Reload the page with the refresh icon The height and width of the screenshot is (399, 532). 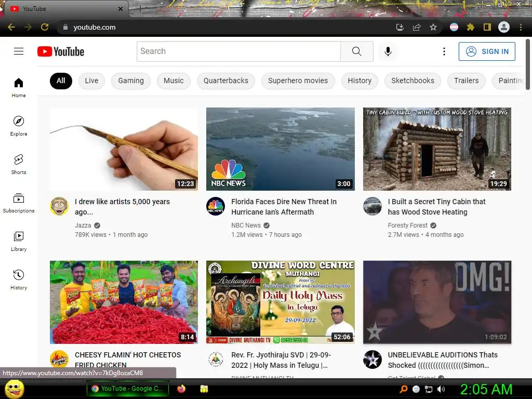pos(45,27)
